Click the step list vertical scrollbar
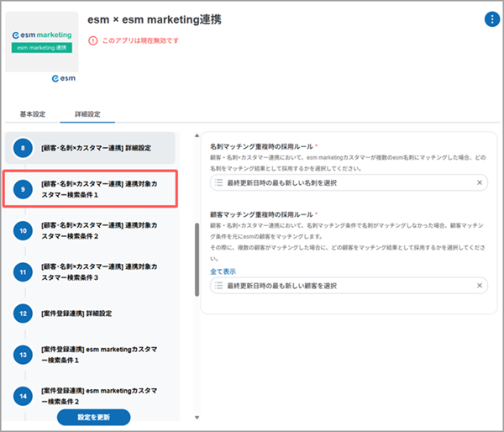 point(197,258)
